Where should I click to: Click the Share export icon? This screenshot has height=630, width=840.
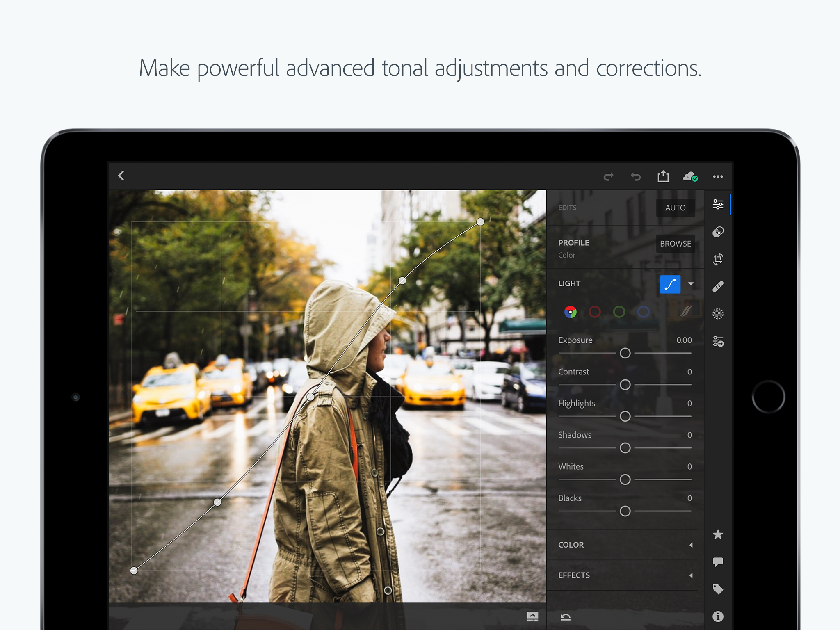[x=663, y=176]
